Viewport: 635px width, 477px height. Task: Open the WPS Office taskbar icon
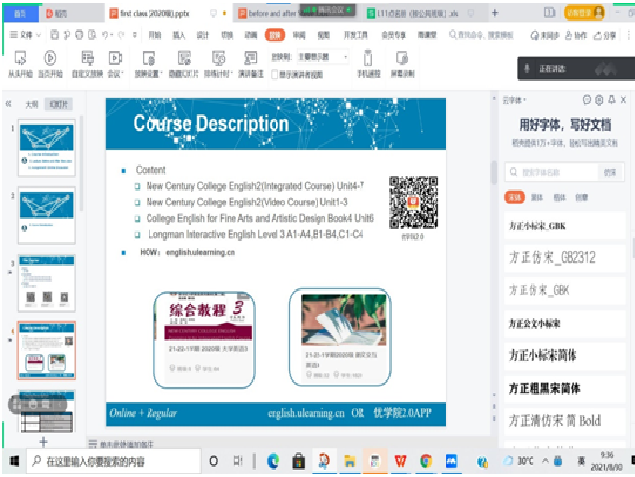click(x=401, y=461)
